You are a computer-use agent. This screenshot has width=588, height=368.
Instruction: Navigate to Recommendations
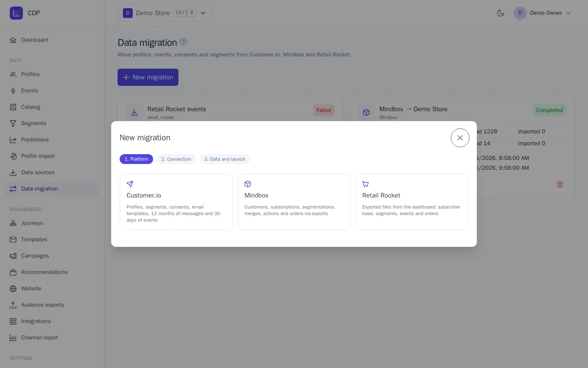pos(52,272)
